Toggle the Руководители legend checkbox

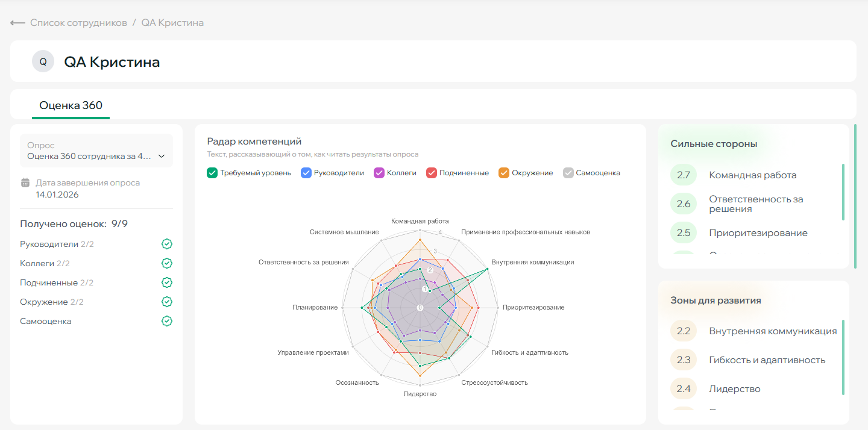tap(306, 173)
